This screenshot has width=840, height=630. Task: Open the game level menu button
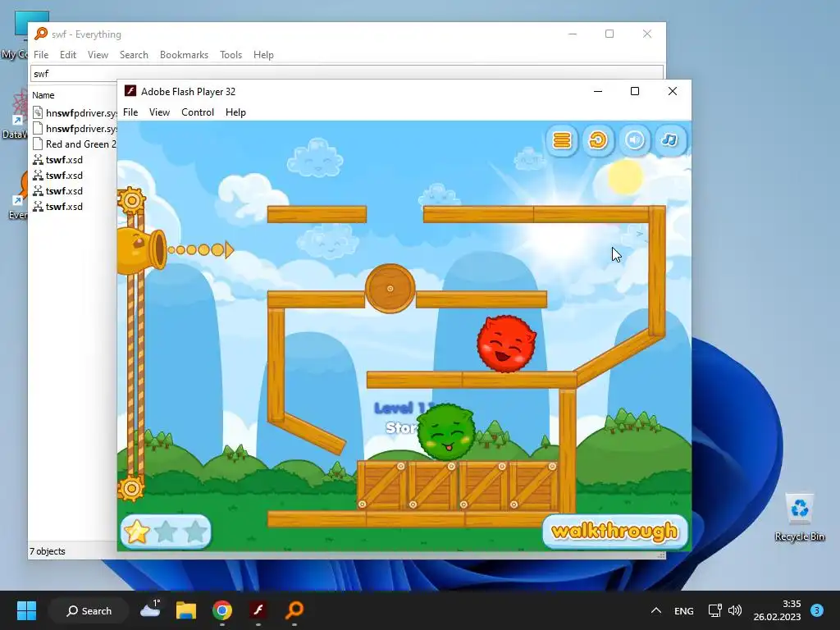(562, 140)
